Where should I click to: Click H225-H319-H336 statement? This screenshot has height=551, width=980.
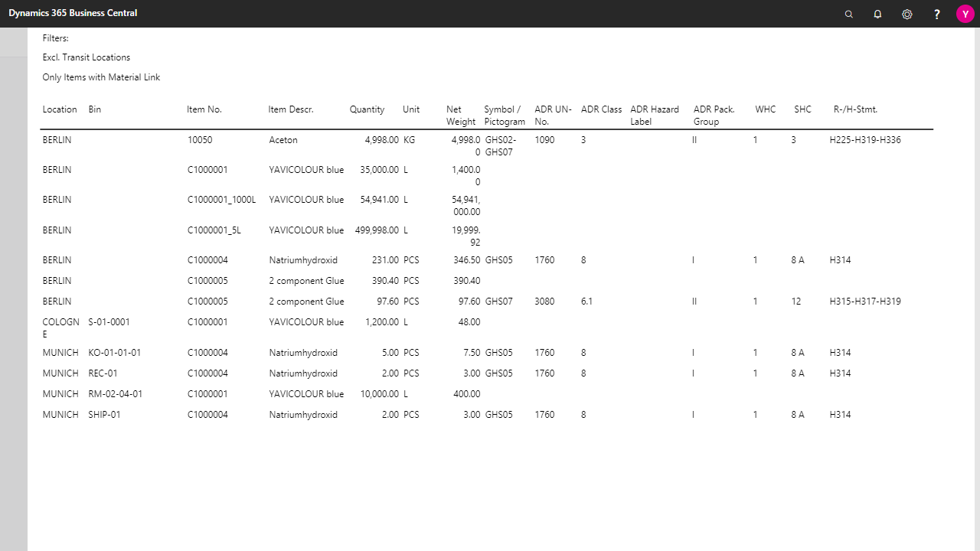[x=865, y=140]
